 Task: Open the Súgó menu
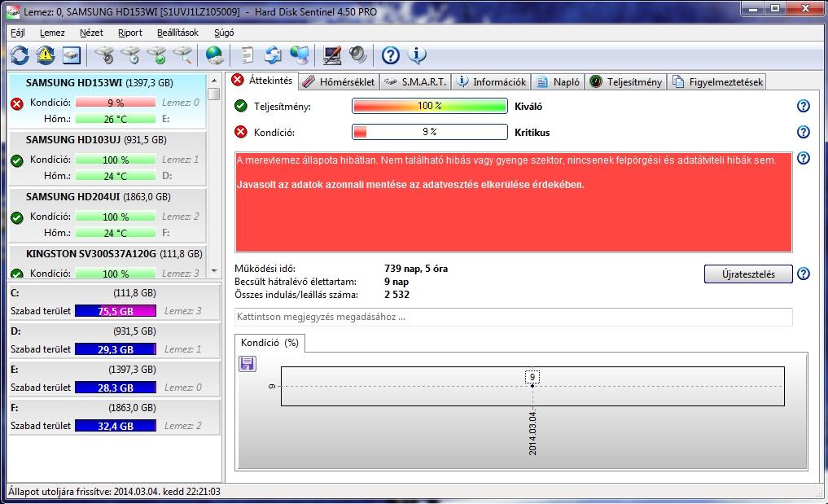pyautogui.click(x=224, y=33)
